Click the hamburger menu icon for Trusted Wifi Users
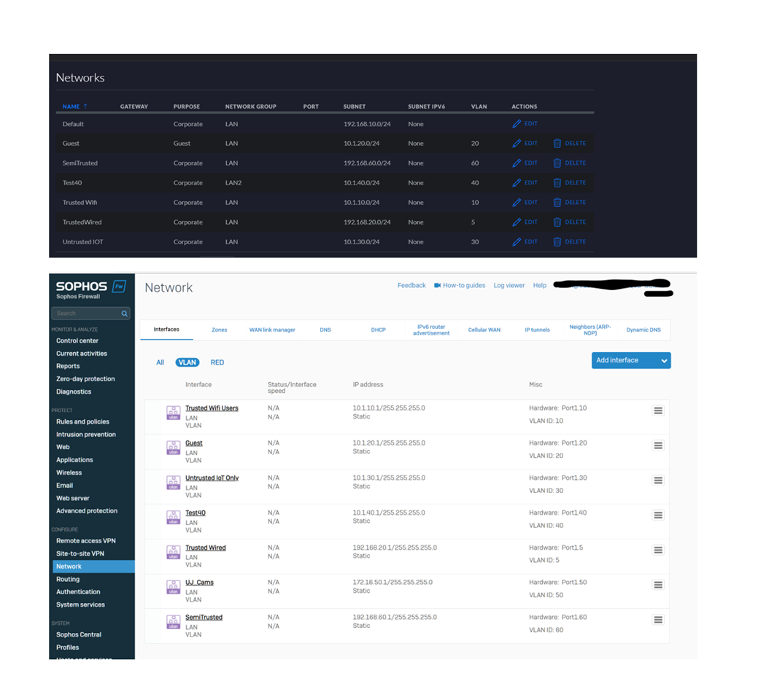777x700 pixels. coord(657,411)
